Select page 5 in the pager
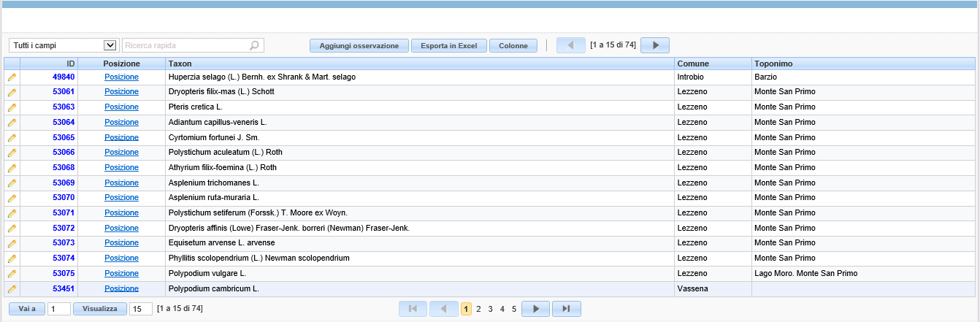 514,309
